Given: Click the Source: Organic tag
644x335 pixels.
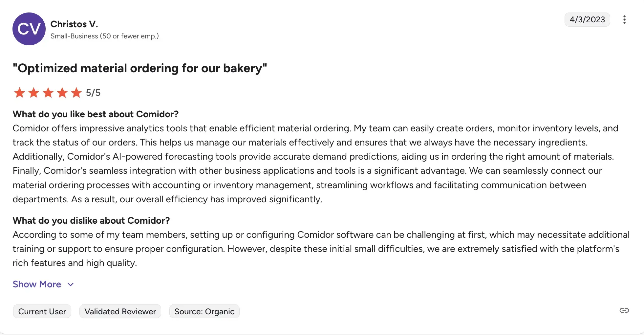Looking at the screenshot, I should [204, 311].
